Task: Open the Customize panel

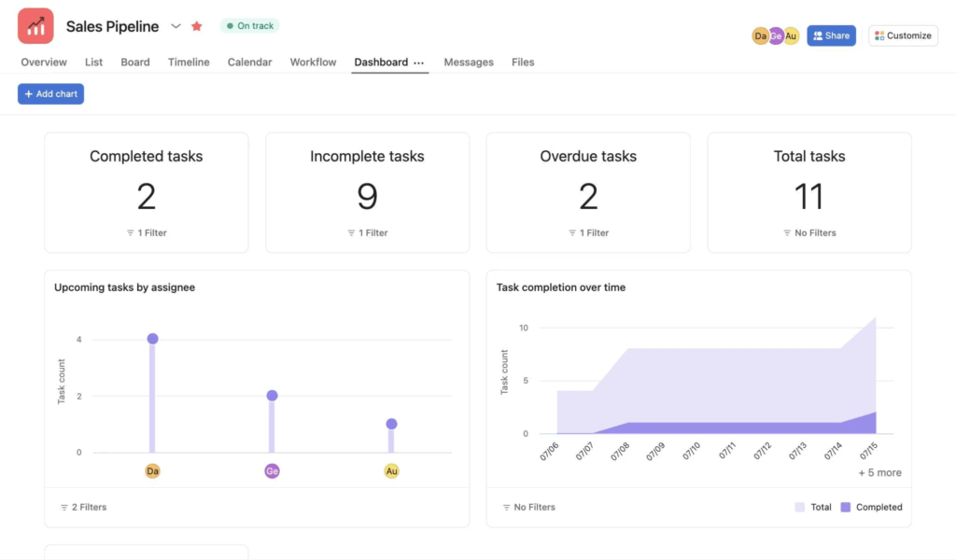Action: pos(903,35)
